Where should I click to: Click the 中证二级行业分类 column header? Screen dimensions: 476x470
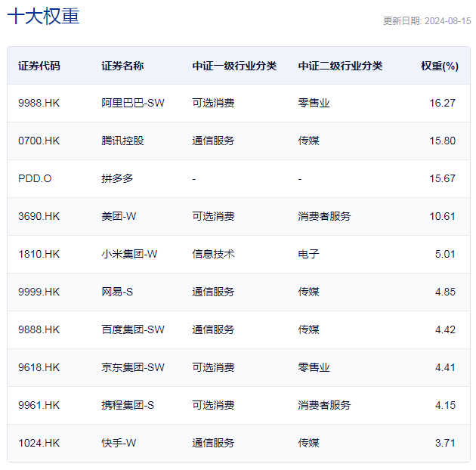(340, 66)
